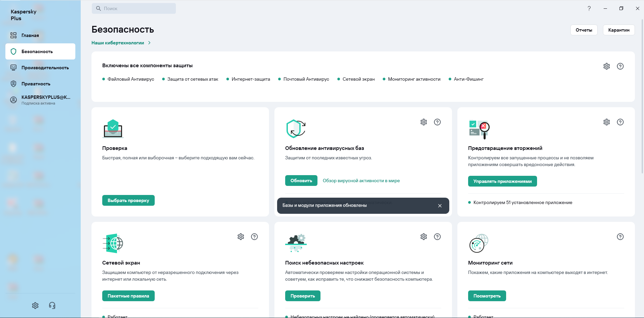Image resolution: width=644 pixels, height=318 pixels.
Task: Open help icon for antivirus database update
Action: [x=437, y=122]
